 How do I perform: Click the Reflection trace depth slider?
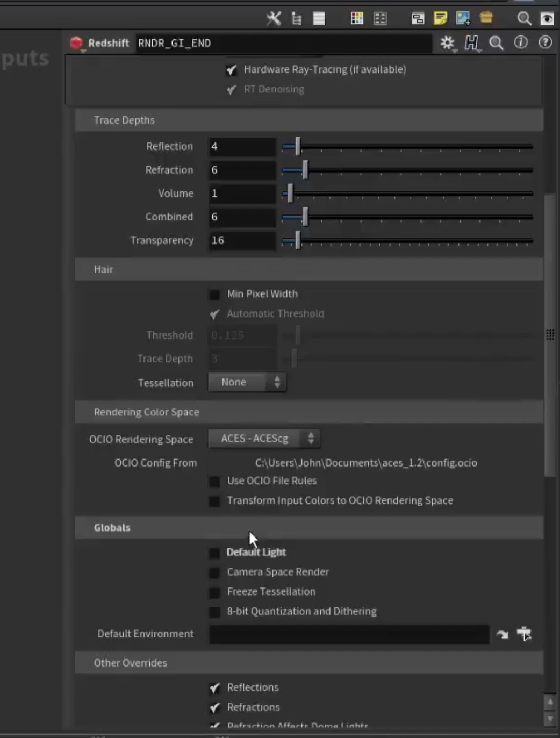click(407, 146)
